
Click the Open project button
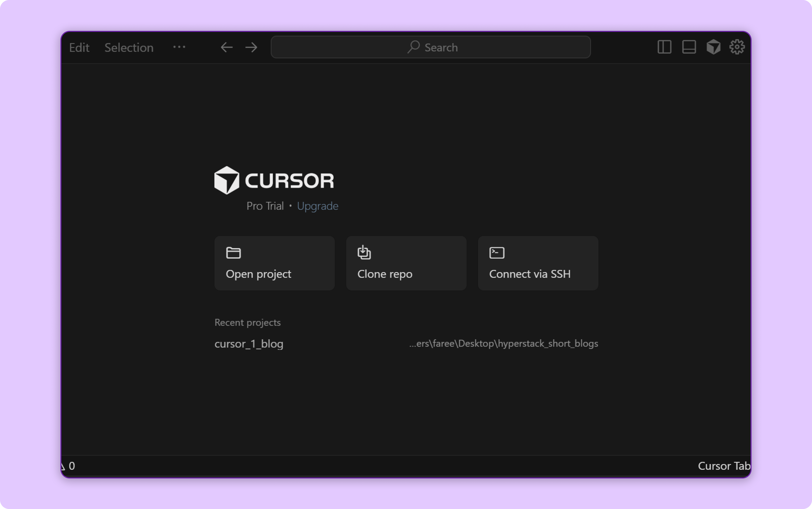[274, 263]
